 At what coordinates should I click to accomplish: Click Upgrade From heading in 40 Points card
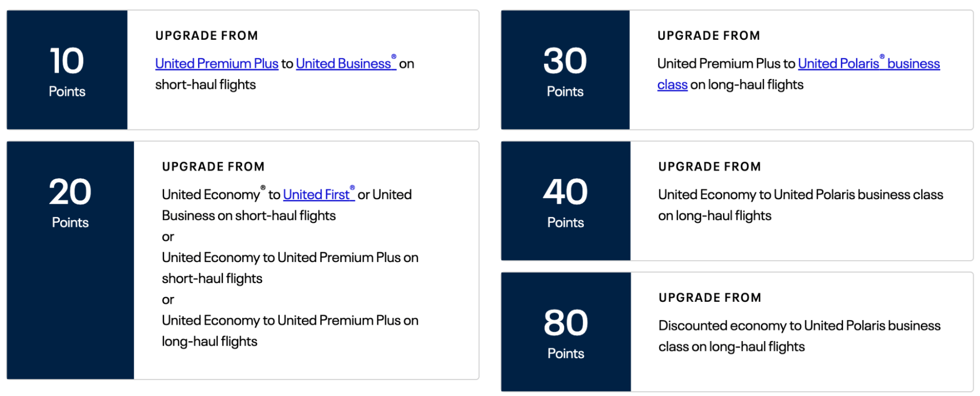coord(709,167)
